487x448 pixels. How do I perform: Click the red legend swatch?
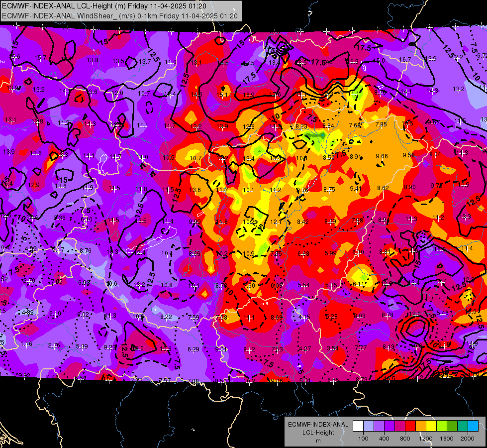coord(410,426)
